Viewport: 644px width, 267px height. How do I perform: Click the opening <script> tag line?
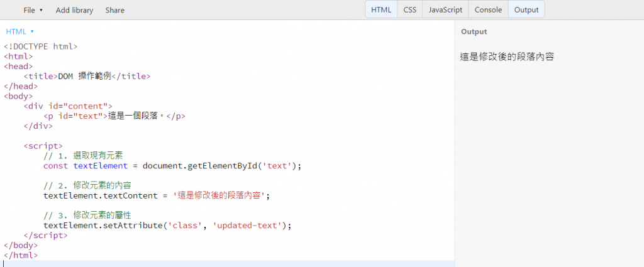click(x=43, y=146)
